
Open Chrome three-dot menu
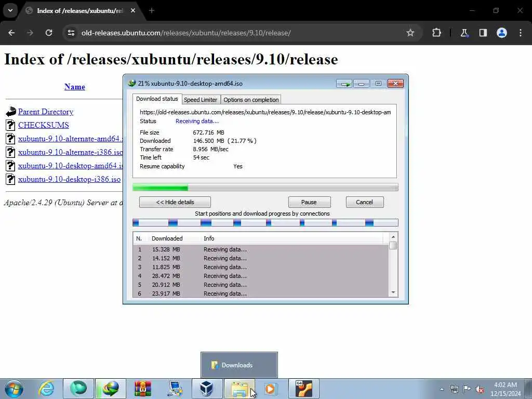tap(521, 33)
